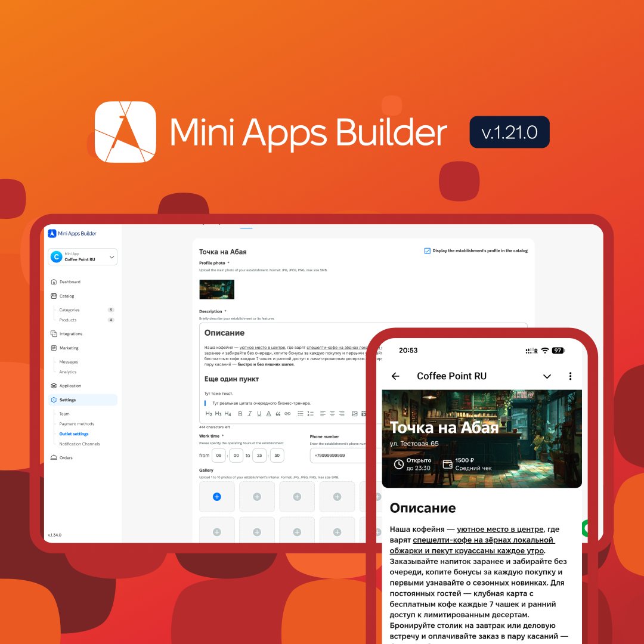Tap the cafe banner image in phone
The image size is (644, 644).
482,439
